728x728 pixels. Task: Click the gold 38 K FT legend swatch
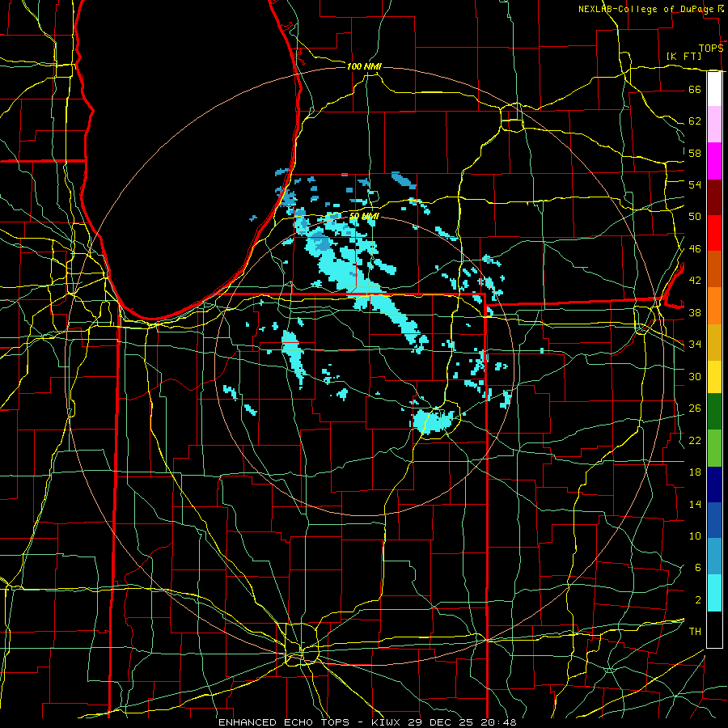714,342
